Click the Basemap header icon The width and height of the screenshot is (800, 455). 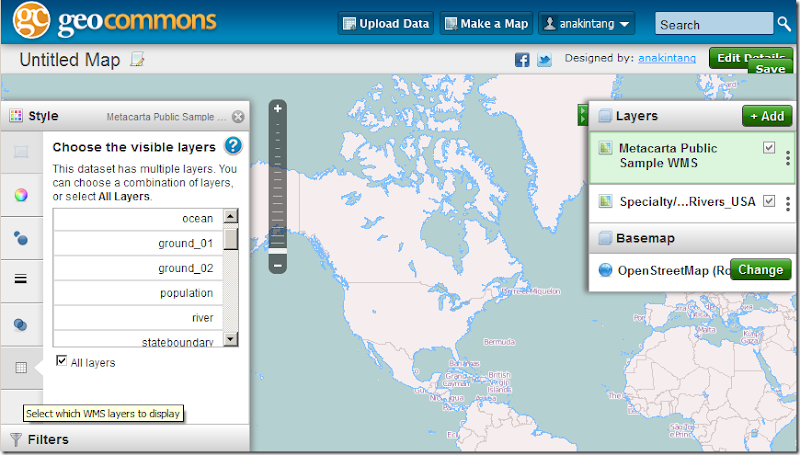[605, 238]
